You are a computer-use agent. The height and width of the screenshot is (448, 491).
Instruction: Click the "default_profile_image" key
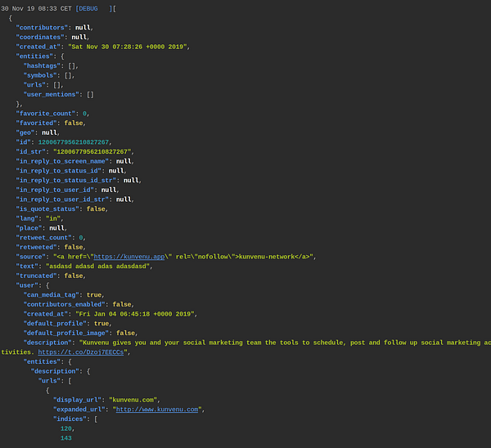66,334
